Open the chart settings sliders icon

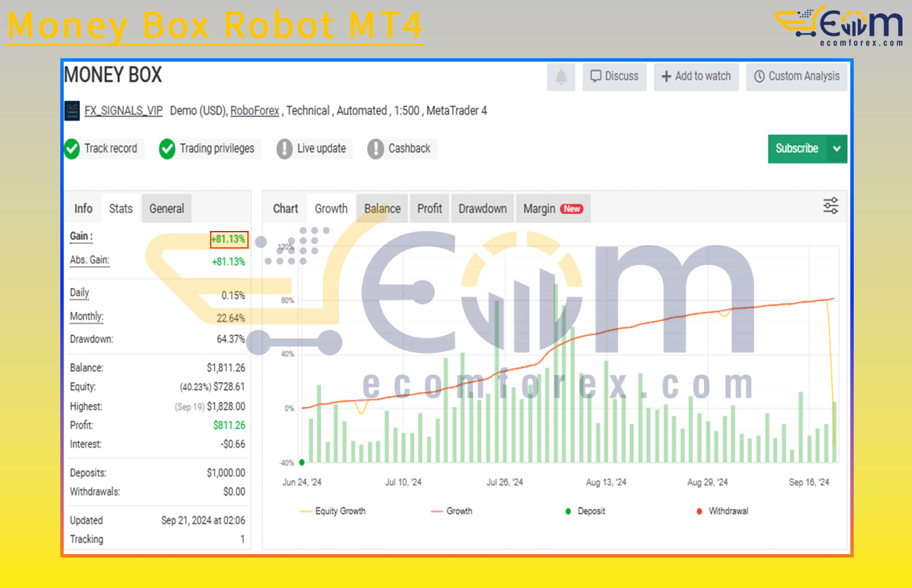(831, 206)
